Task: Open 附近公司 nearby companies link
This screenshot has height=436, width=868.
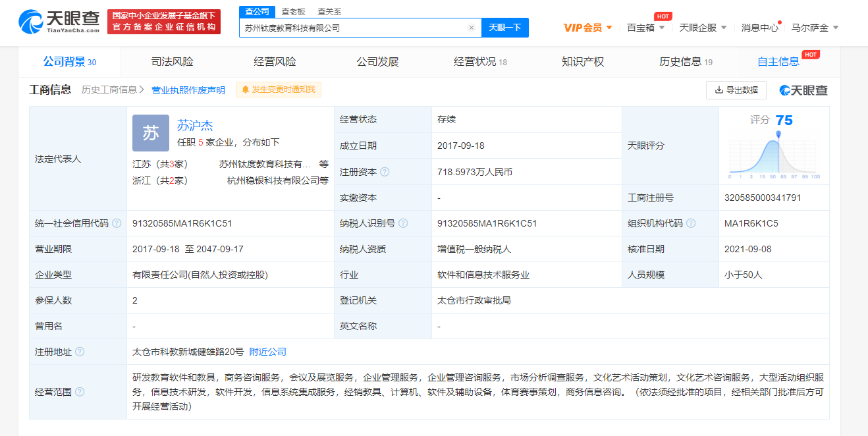Action: tap(268, 352)
